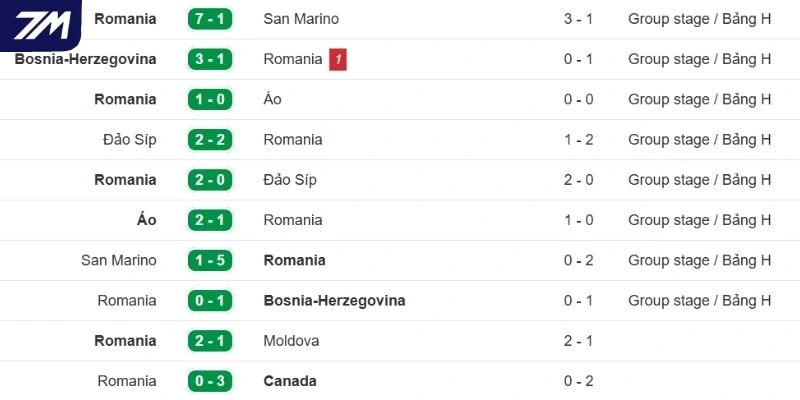Click Đảo Síp home team name
This screenshot has width=800, height=400.
pos(129,139)
